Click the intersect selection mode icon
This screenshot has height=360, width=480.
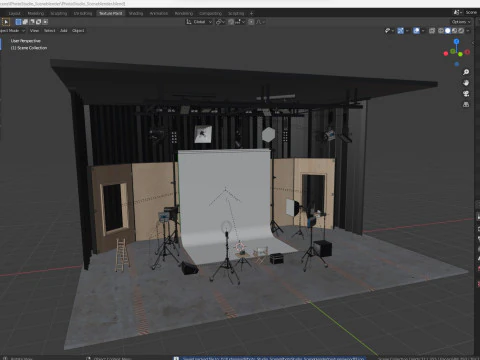click(45, 22)
